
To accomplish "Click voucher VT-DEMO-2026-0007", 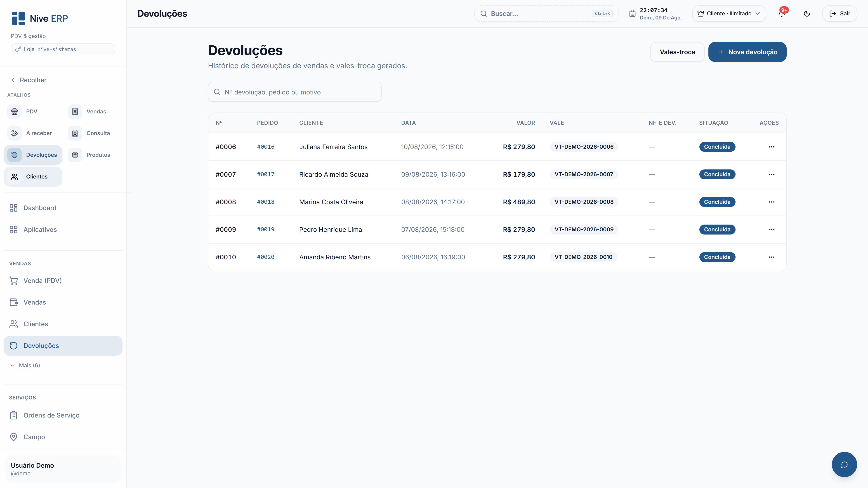I will click(x=584, y=174).
